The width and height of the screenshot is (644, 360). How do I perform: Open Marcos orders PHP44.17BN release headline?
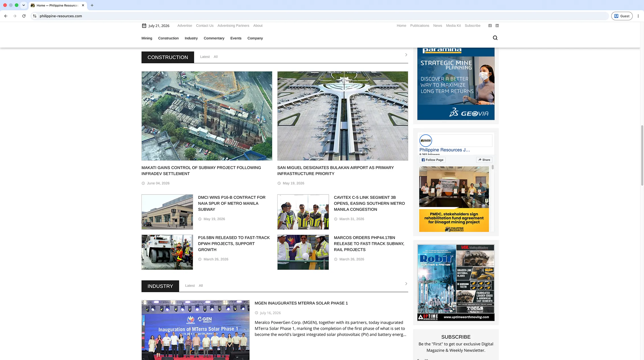click(x=369, y=244)
